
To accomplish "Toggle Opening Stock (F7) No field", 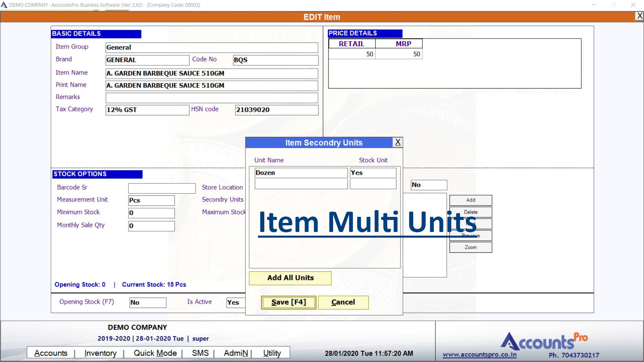I will [x=148, y=303].
